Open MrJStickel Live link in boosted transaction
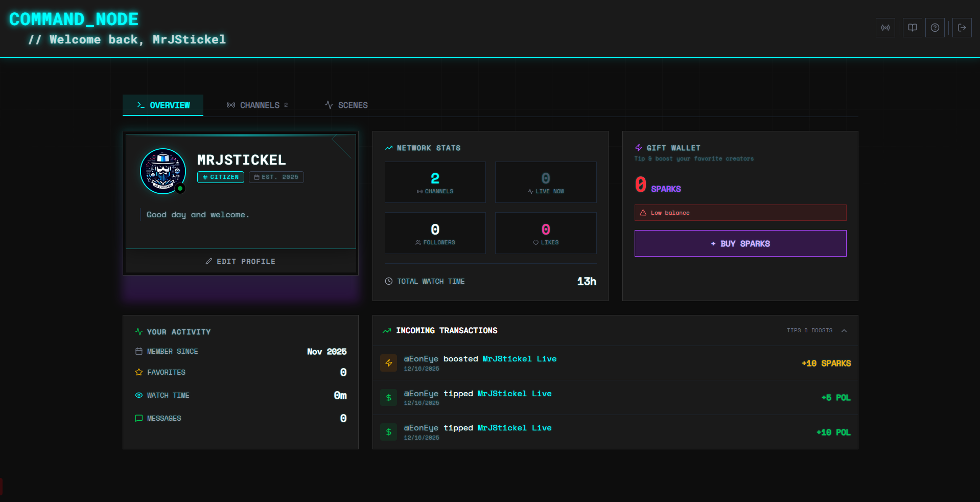Image resolution: width=980 pixels, height=502 pixels. coord(519,359)
